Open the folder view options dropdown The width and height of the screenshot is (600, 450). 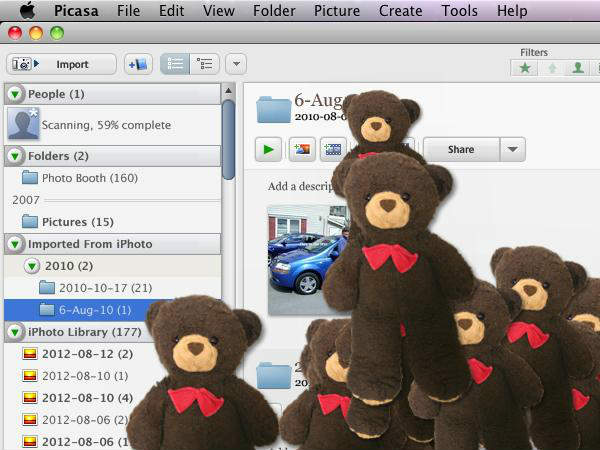click(236, 64)
